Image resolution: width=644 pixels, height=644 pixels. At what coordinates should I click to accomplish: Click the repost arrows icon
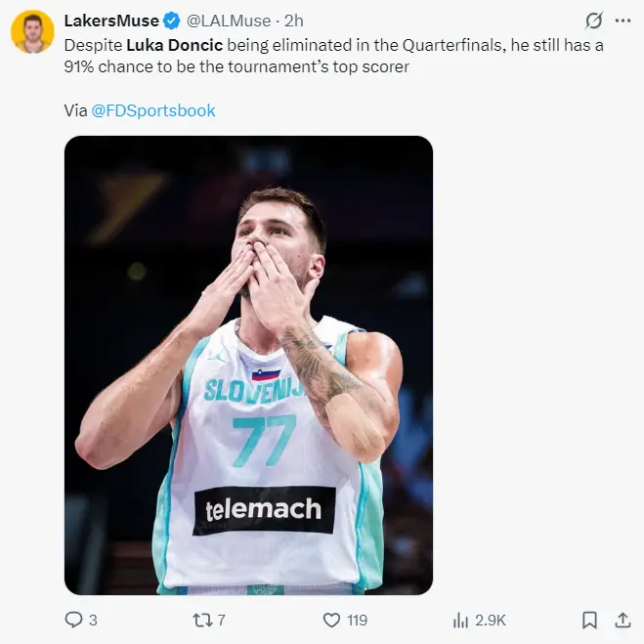pos(199,620)
